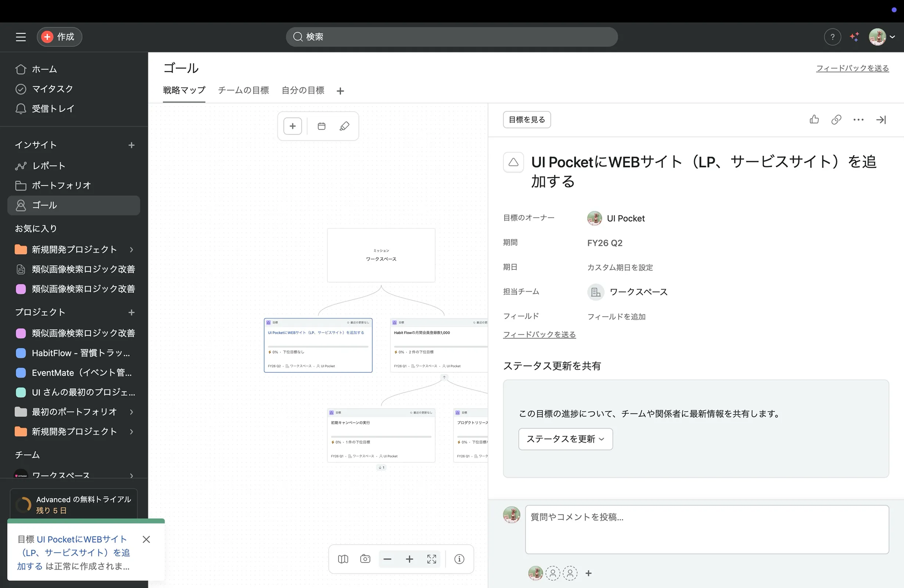Expand 最初のポートフォリオ chevron
904x588 pixels.
tap(132, 412)
